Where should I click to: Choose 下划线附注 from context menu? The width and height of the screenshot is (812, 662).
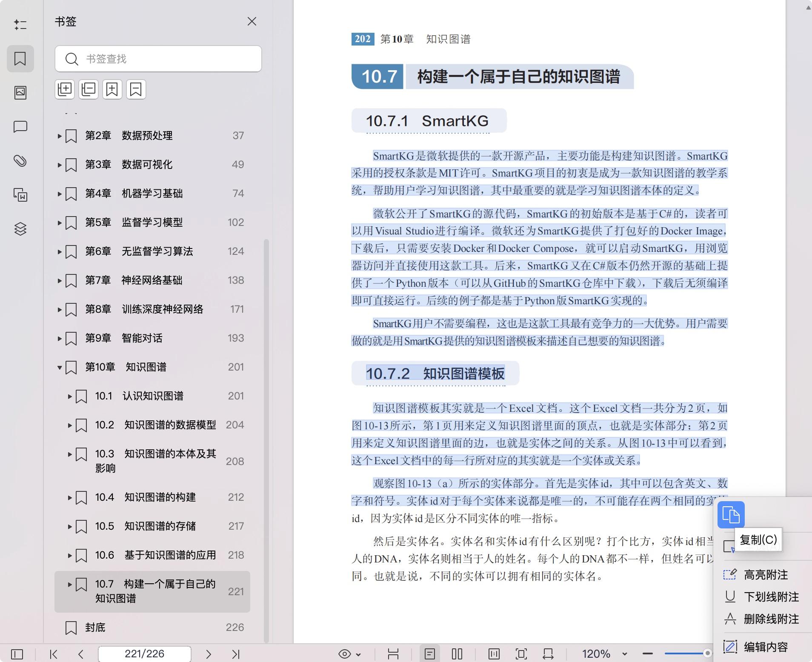pyautogui.click(x=762, y=597)
